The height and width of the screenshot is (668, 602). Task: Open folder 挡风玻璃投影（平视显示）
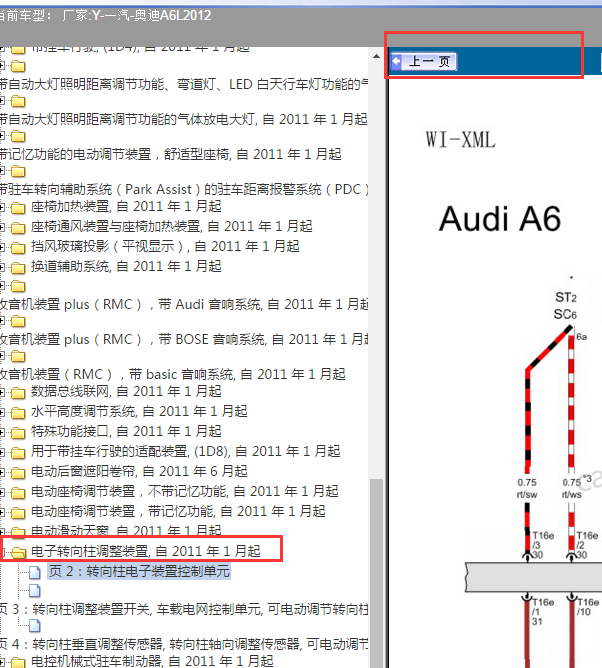pyautogui.click(x=165, y=247)
